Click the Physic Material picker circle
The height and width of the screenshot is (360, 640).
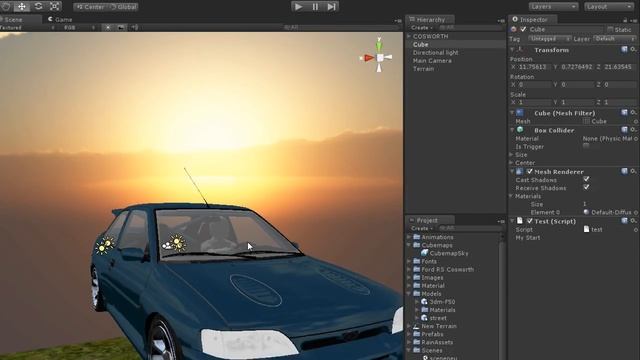pyautogui.click(x=636, y=139)
